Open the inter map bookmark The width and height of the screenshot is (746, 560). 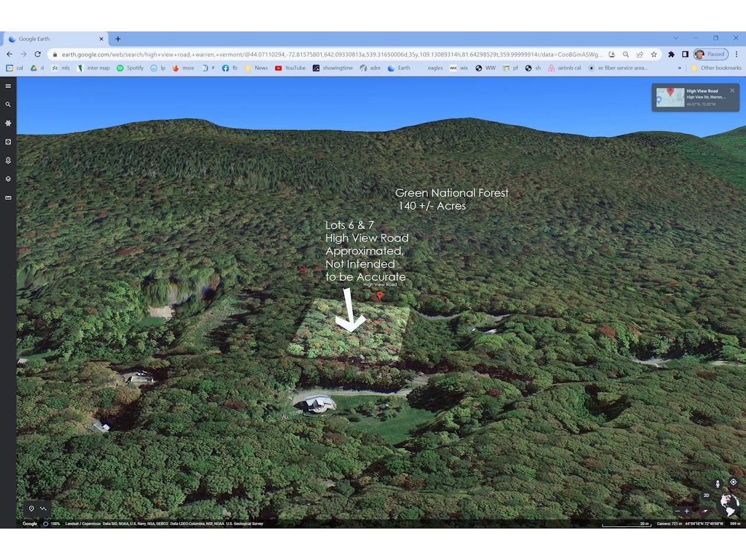tap(93, 68)
